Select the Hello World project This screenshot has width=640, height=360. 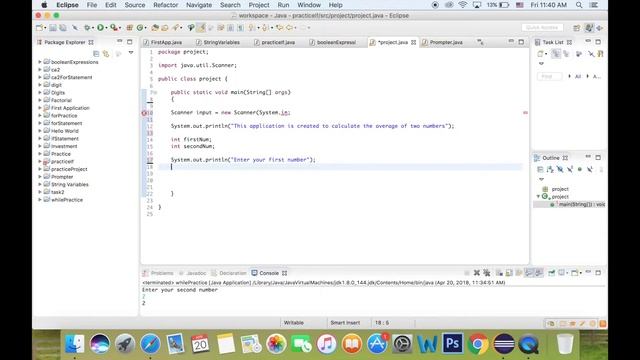[64, 131]
